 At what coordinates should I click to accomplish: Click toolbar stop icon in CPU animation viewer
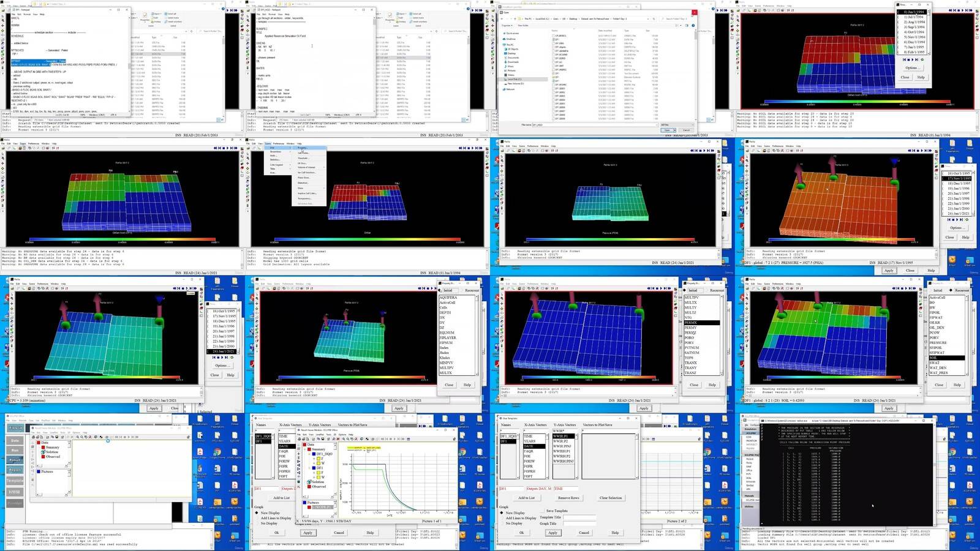[x=183, y=288]
